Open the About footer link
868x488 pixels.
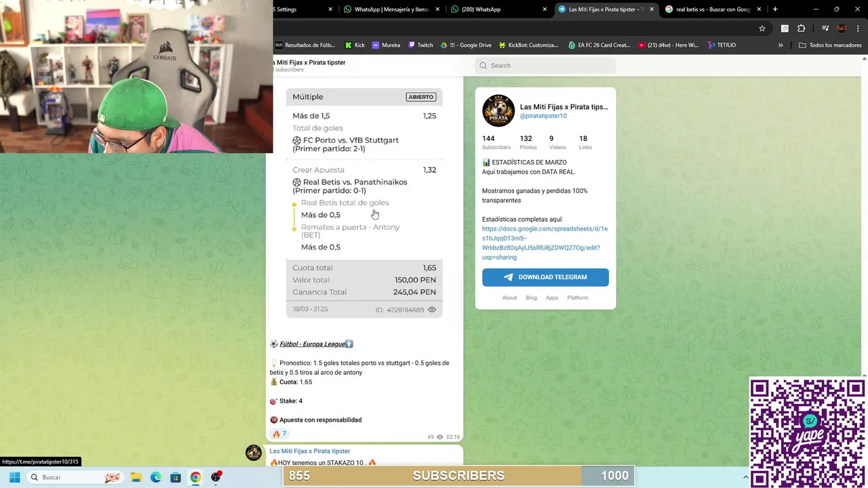[509, 298]
